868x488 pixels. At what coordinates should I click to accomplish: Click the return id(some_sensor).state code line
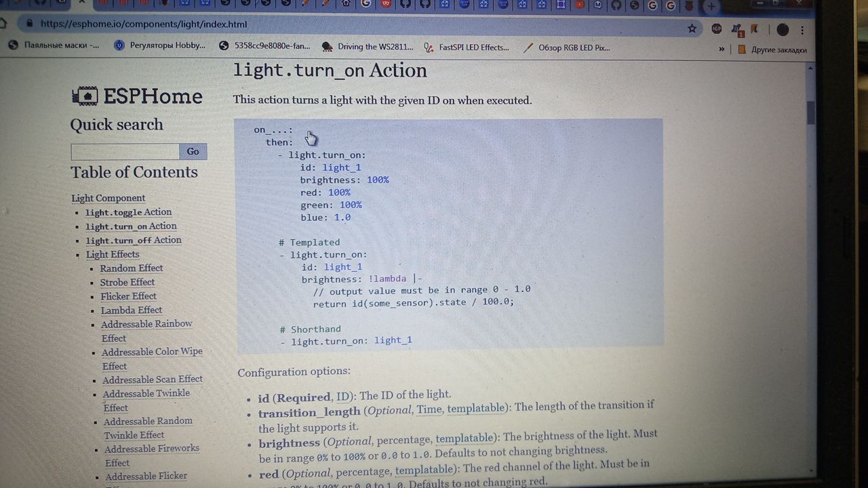click(414, 302)
